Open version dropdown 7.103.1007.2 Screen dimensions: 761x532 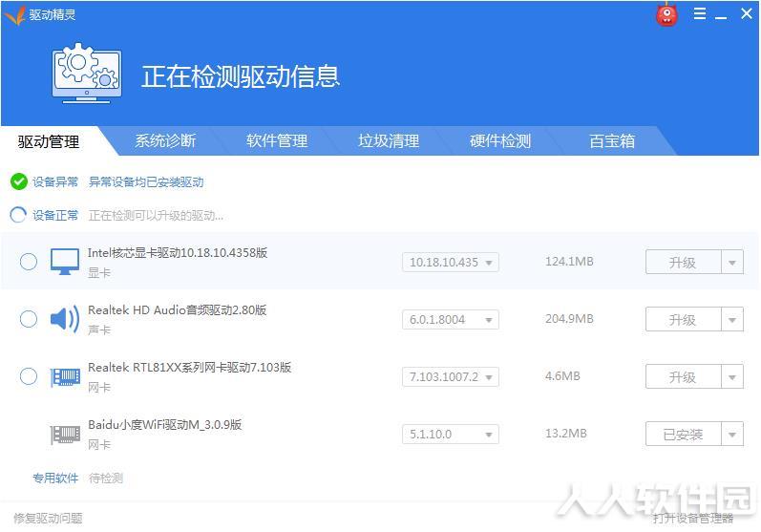[x=451, y=376]
